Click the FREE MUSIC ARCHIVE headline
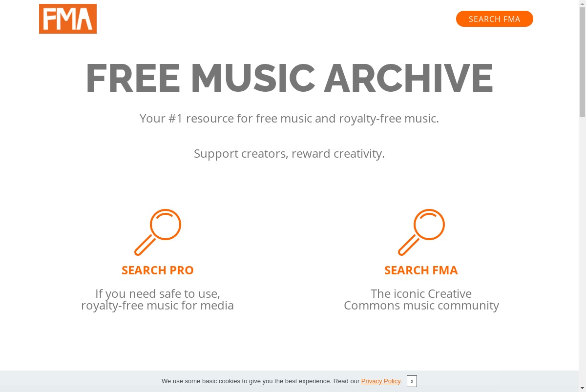Image resolution: width=586 pixels, height=392 pixels. pos(289,78)
